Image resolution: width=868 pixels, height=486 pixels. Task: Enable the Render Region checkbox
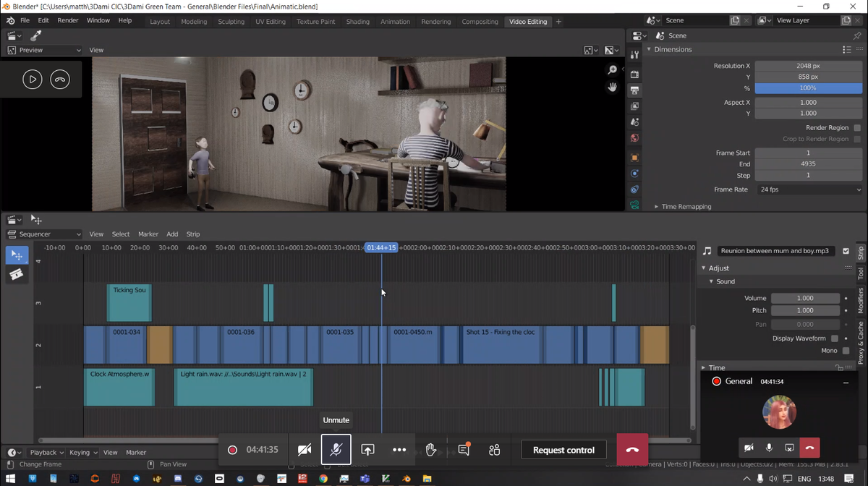(x=857, y=128)
